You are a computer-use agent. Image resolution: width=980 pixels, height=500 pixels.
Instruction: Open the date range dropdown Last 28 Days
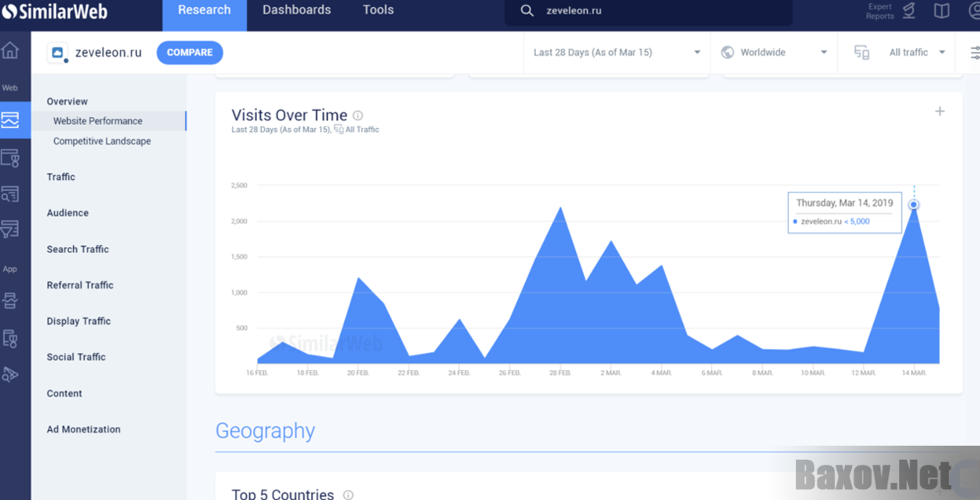617,53
